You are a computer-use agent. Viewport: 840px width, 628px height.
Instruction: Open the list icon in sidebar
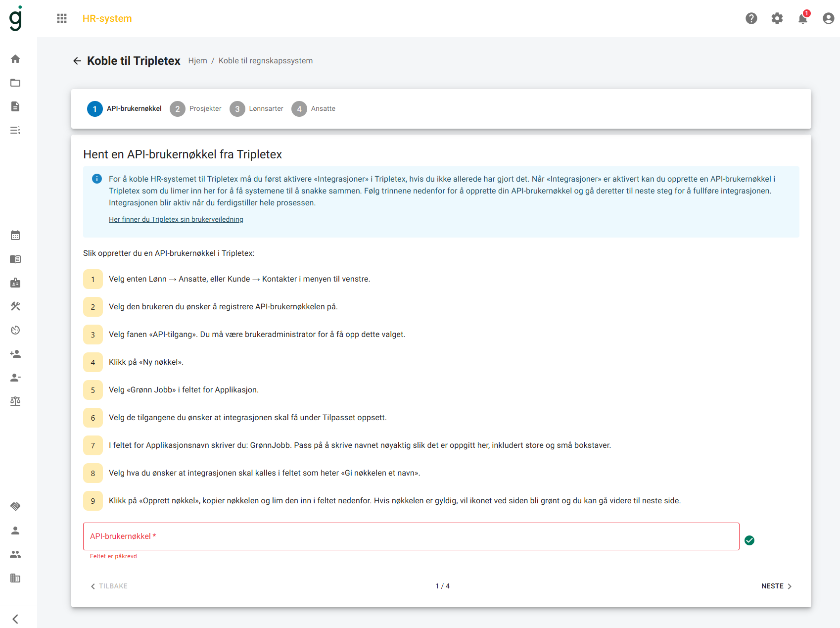click(15, 130)
